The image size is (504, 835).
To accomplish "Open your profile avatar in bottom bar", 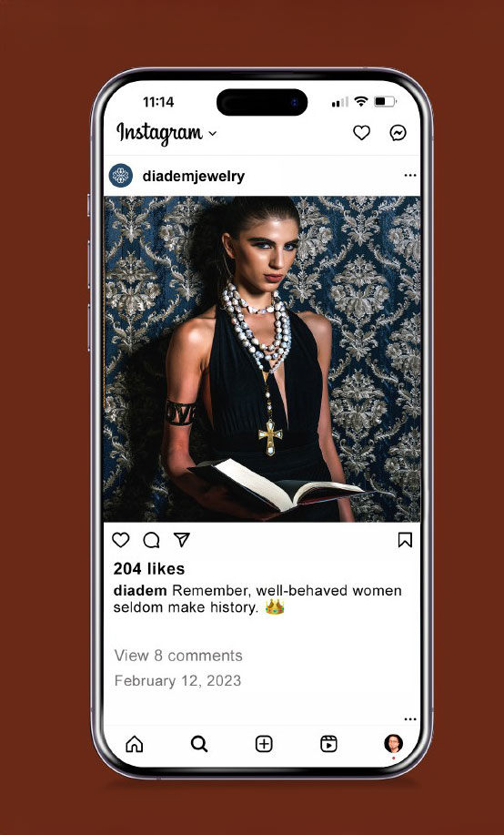I will pos(393,743).
